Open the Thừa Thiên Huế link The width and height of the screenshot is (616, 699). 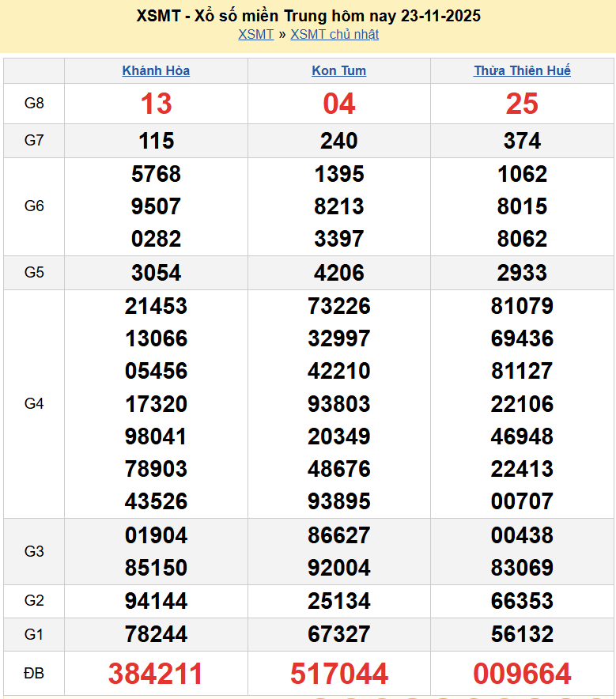click(522, 70)
